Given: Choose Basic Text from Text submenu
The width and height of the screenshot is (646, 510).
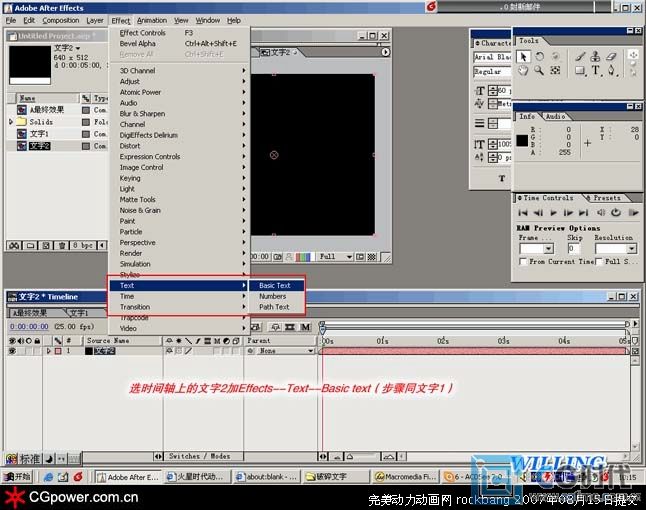Looking at the screenshot, I should point(276,285).
